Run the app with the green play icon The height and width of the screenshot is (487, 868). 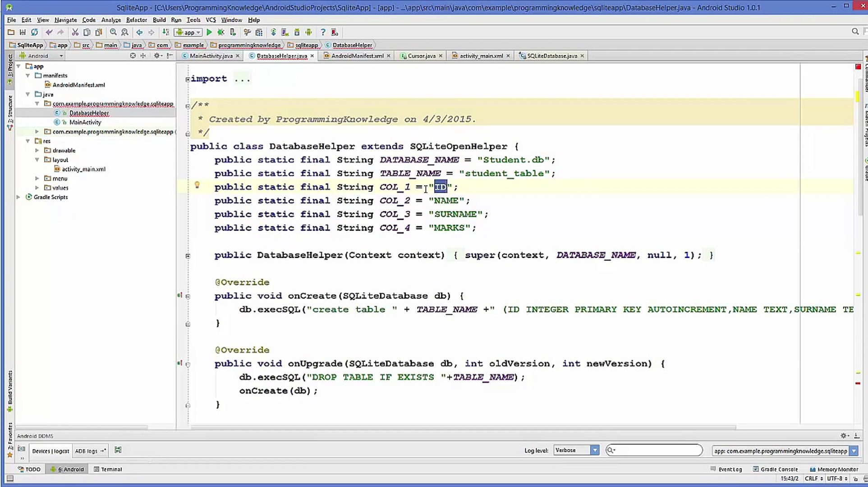coord(209,32)
